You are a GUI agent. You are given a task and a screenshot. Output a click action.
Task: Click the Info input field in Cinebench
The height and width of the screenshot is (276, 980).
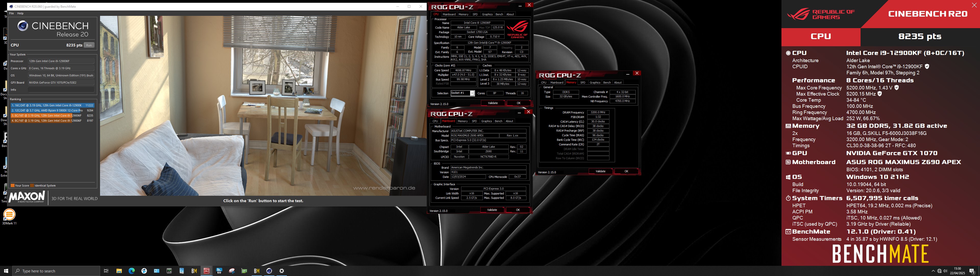pyautogui.click(x=61, y=90)
